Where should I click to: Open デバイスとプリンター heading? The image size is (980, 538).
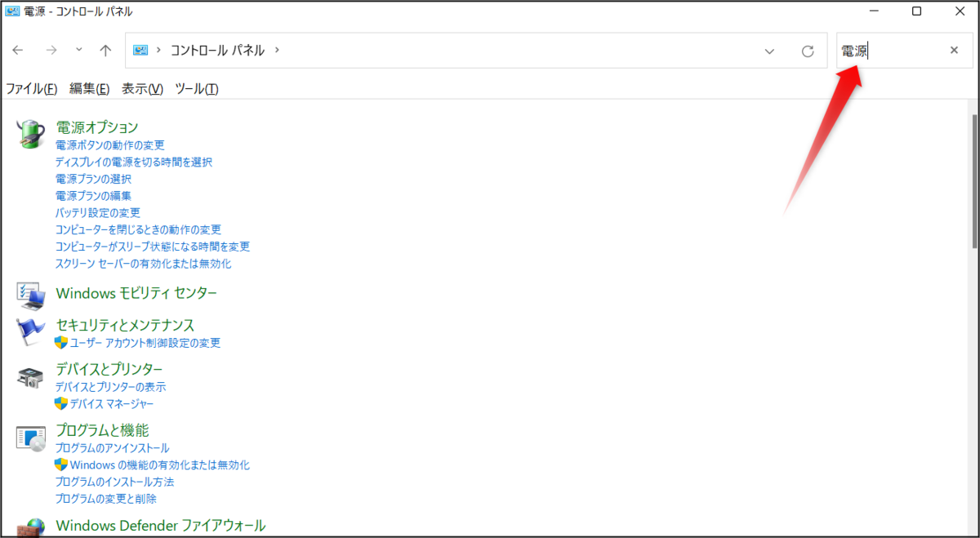pos(109,369)
